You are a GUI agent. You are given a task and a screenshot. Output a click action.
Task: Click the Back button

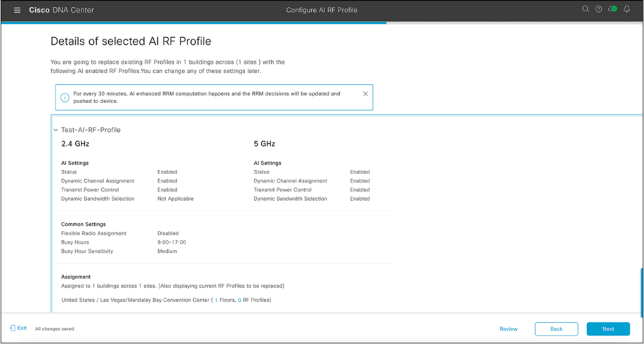point(556,329)
